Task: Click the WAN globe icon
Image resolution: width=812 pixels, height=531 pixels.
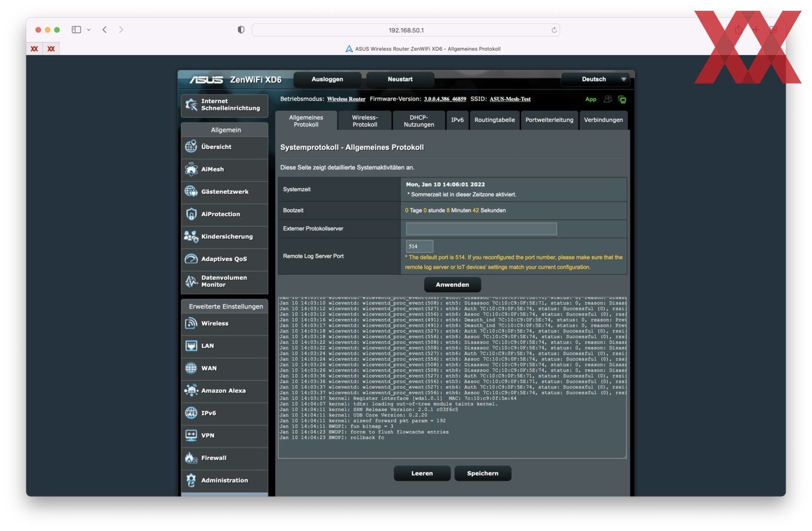Action: click(x=191, y=368)
